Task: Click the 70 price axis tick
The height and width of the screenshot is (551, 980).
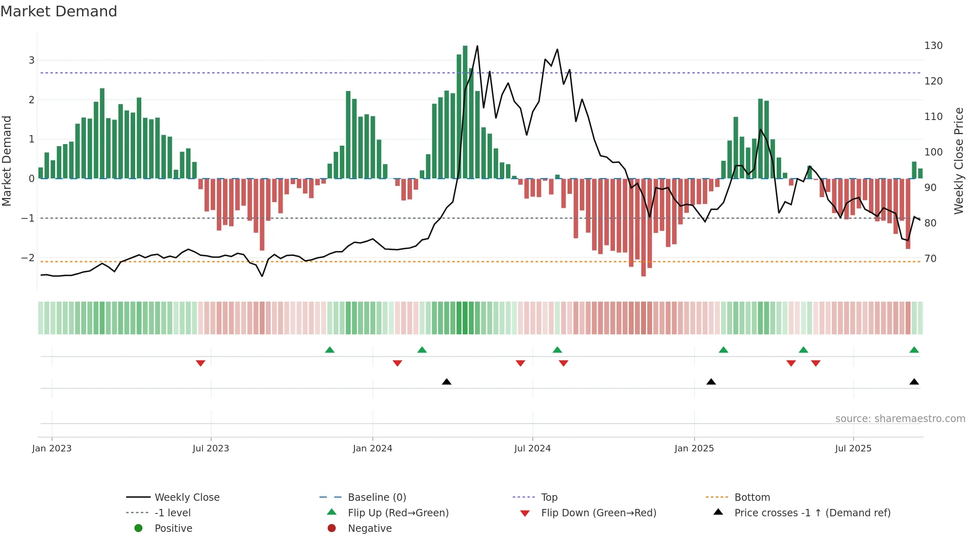Action: pyautogui.click(x=931, y=259)
